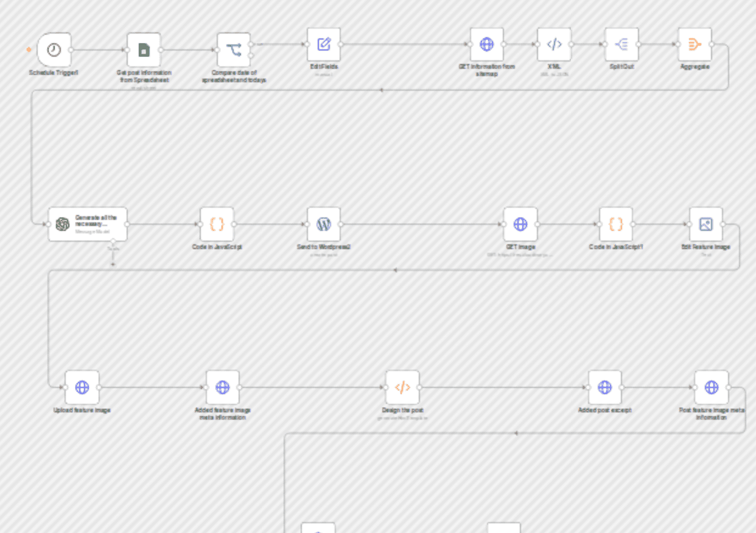
Task: Select the Schedule Trigger clock node
Action: click(54, 50)
